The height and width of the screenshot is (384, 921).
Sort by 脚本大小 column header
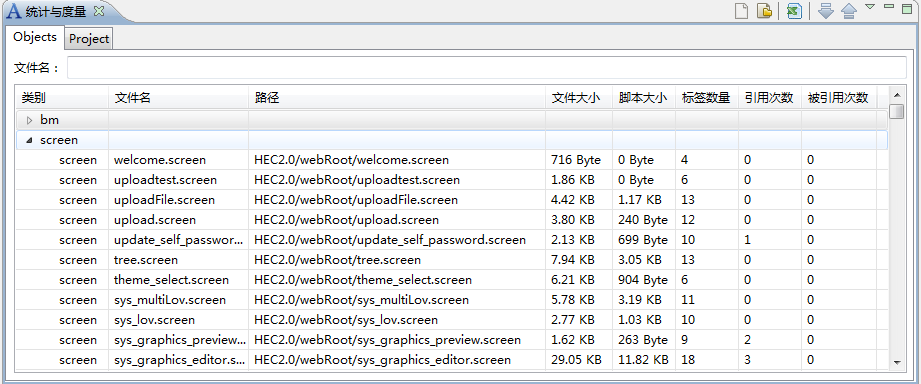coord(644,97)
